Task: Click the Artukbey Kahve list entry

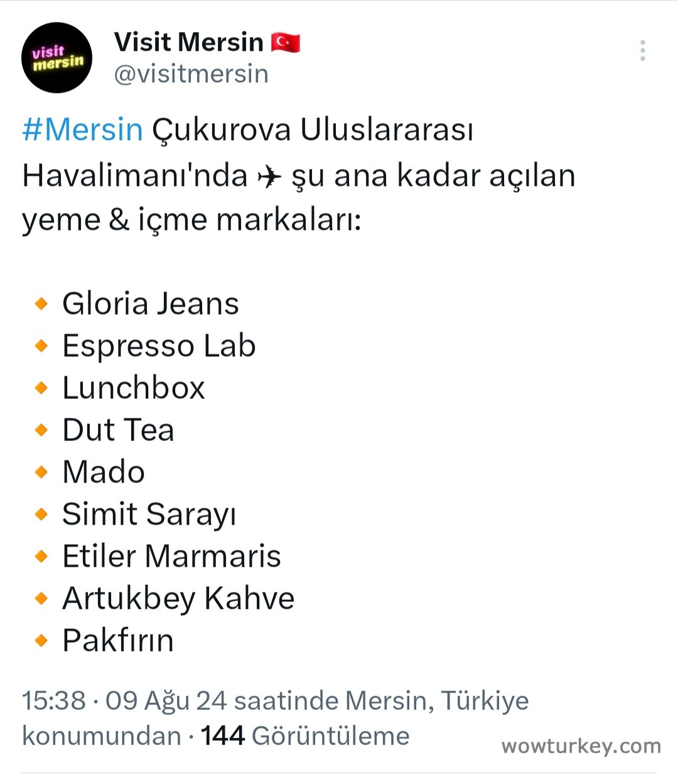Action: 178,599
